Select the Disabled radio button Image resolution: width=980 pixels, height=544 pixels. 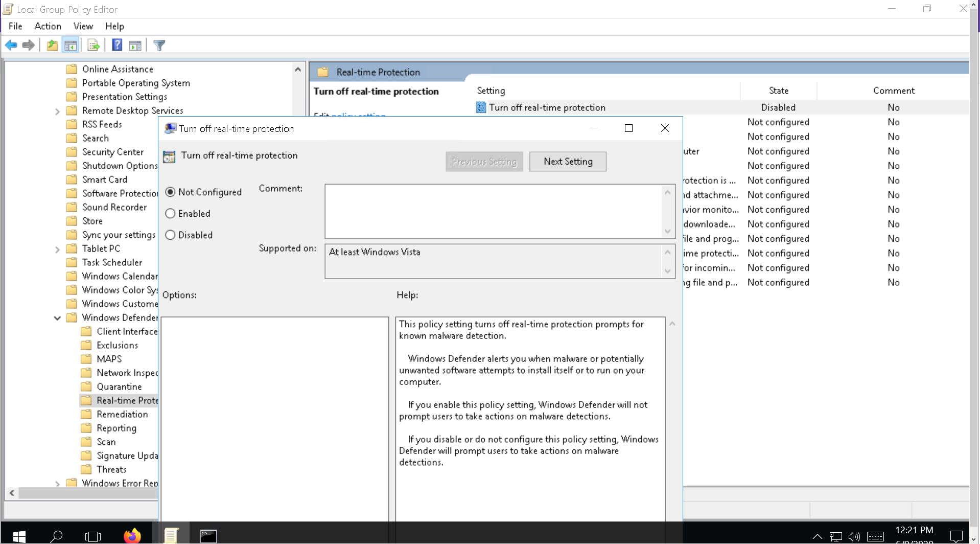(x=171, y=235)
